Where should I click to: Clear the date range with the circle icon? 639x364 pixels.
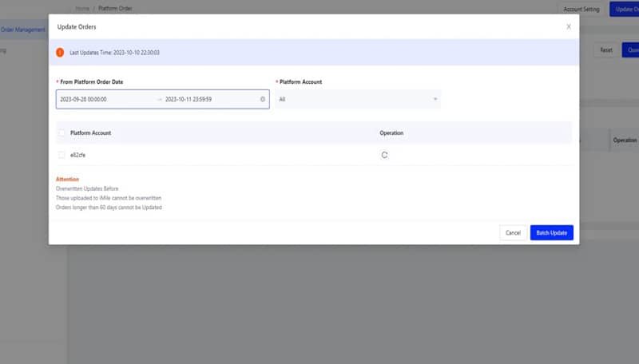(263, 99)
